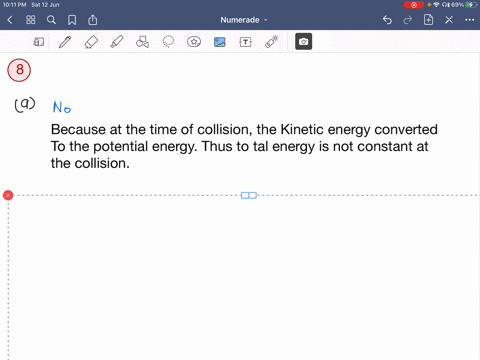Open the Numerade notebook title dropdown

click(x=244, y=20)
